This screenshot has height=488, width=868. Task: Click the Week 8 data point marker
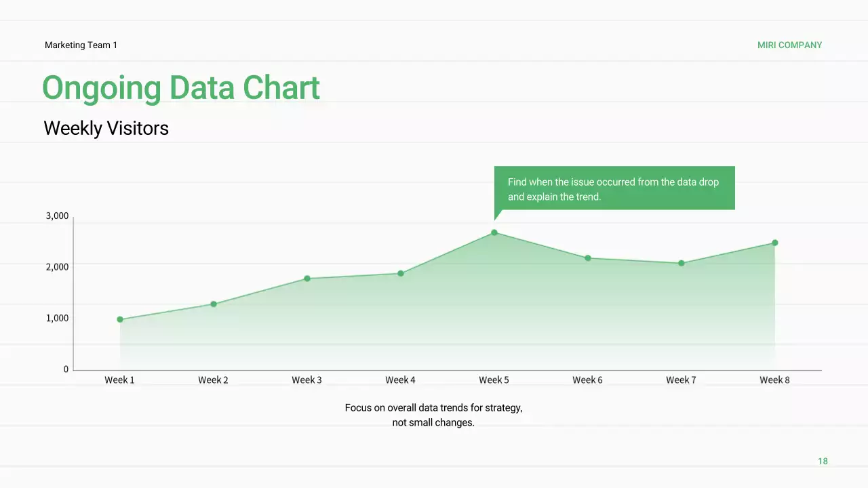[774, 243]
